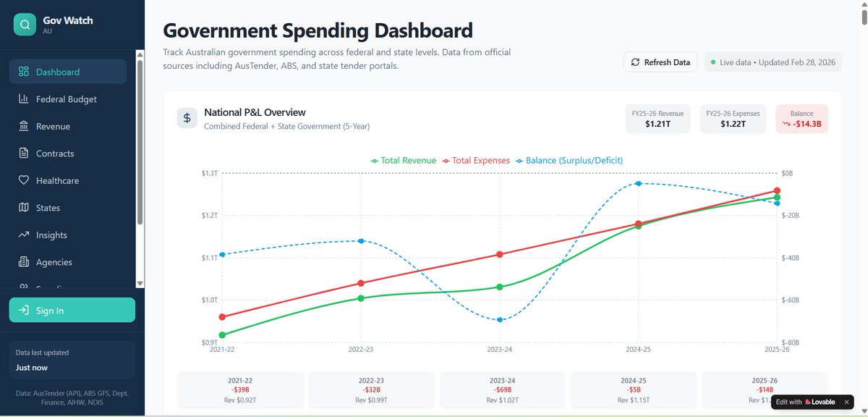868x417 pixels.
Task: Click 'Combined Federal + State Government (5-Year)' subtitle
Action: [287, 126]
